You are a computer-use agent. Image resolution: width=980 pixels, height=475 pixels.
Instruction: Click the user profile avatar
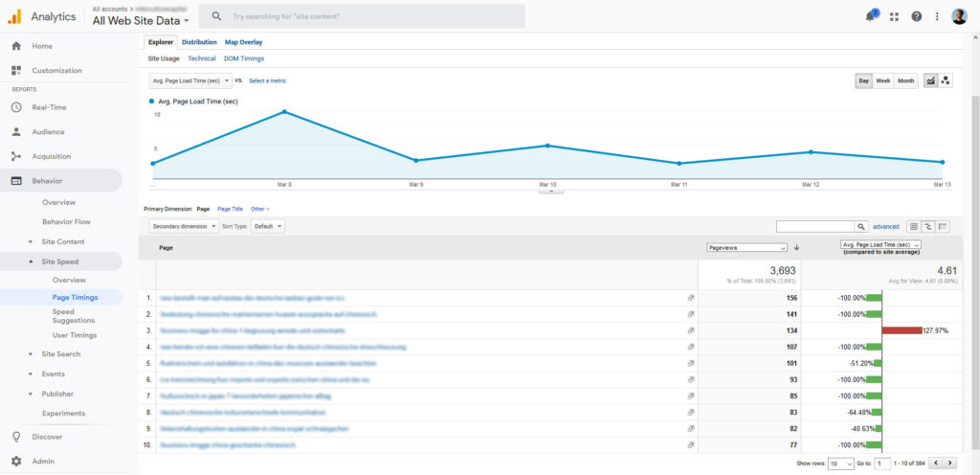(959, 16)
